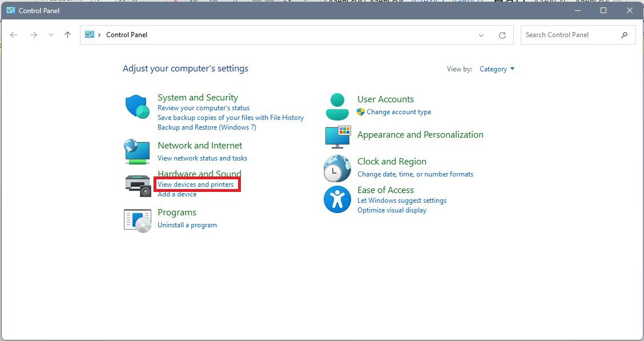Click the System and Security shield icon
644x341 pixels.
[x=137, y=106]
